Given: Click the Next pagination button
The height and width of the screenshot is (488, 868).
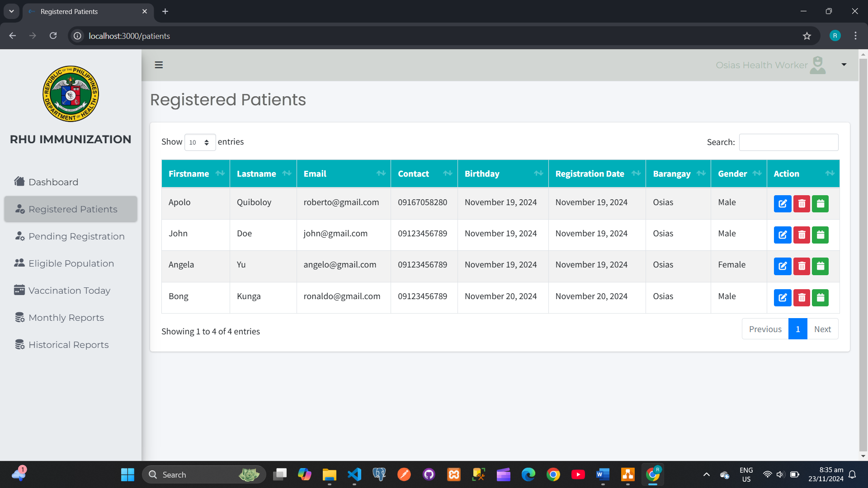Looking at the screenshot, I should click(822, 328).
